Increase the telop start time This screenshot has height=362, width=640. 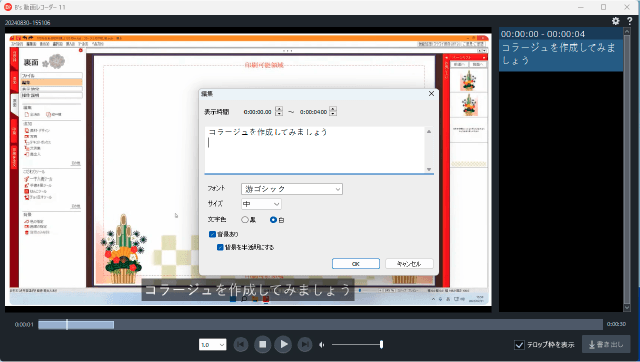click(279, 109)
